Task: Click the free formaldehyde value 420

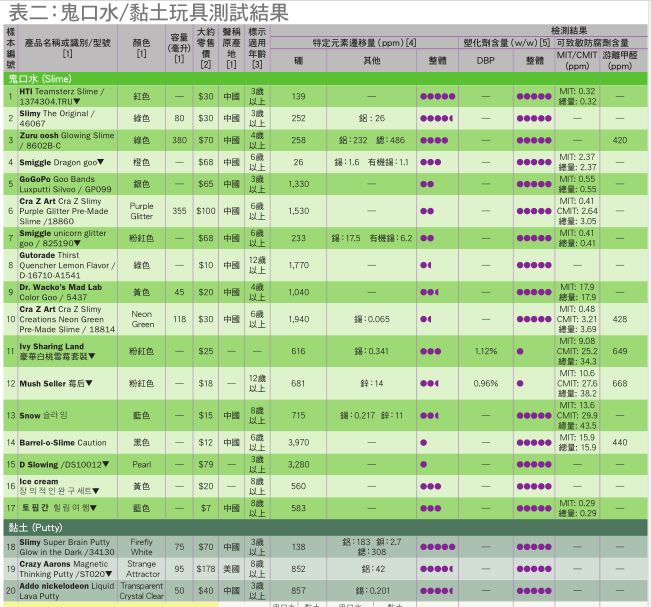Action: pos(619,140)
